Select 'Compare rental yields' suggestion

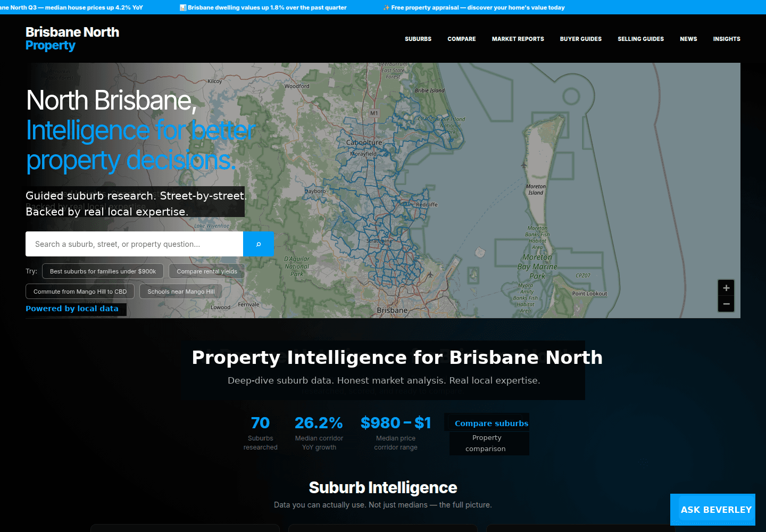click(207, 271)
